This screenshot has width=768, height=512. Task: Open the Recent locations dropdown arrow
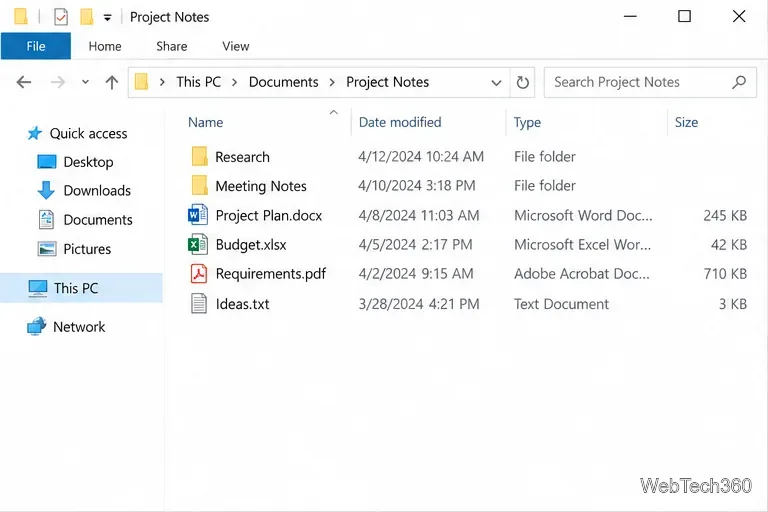coord(85,82)
